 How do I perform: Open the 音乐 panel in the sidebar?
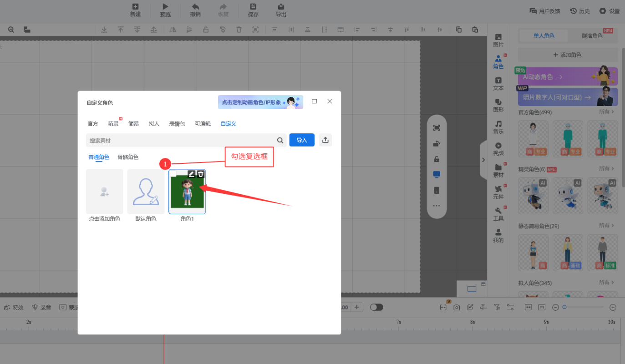498,127
